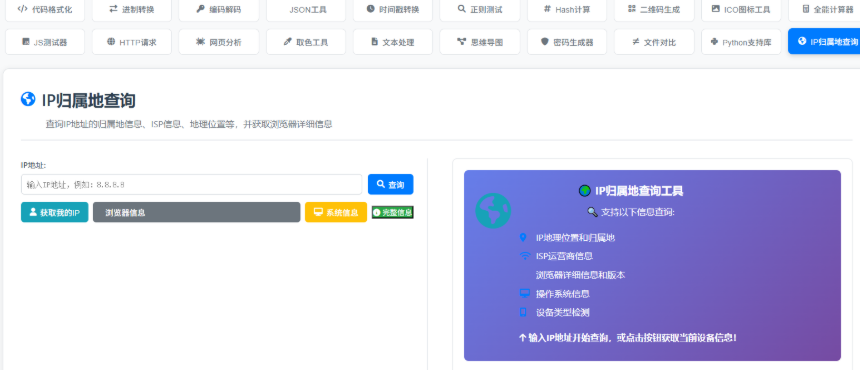The image size is (860, 370).
Task: Select the Python支持库 tab
Action: point(741,42)
